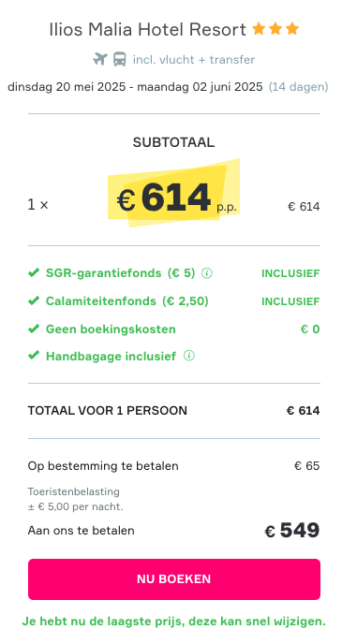
Task: Click the Toeristenbelasting note
Action: pos(76,499)
